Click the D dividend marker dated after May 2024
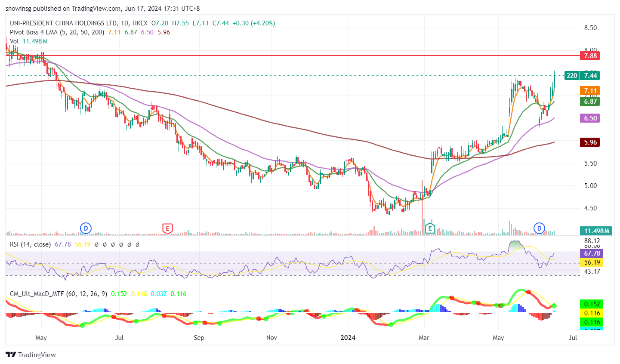620x364 pixels. 540,228
